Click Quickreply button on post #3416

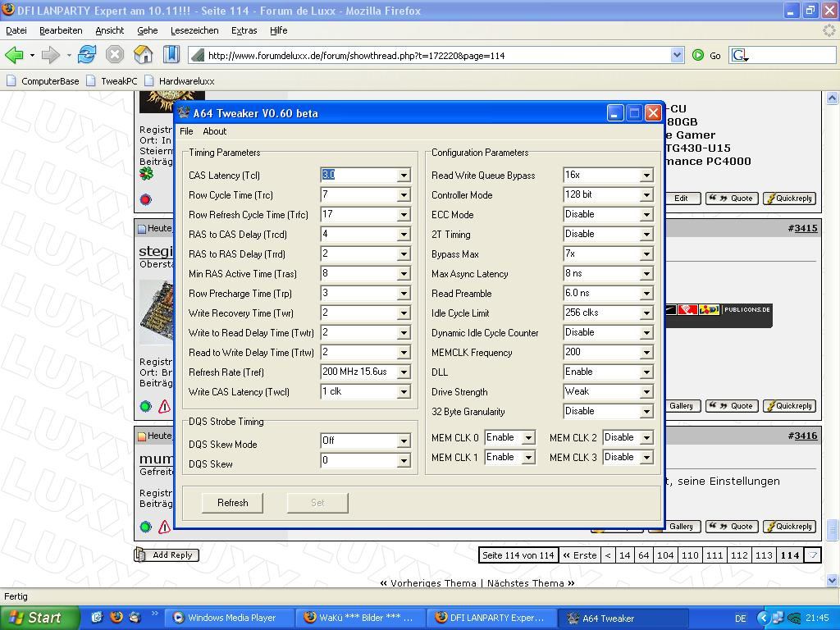pyautogui.click(x=789, y=527)
